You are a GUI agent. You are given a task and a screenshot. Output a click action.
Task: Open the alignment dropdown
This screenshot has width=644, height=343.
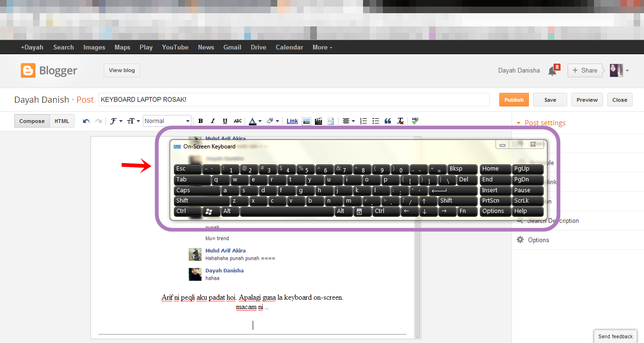pos(348,121)
